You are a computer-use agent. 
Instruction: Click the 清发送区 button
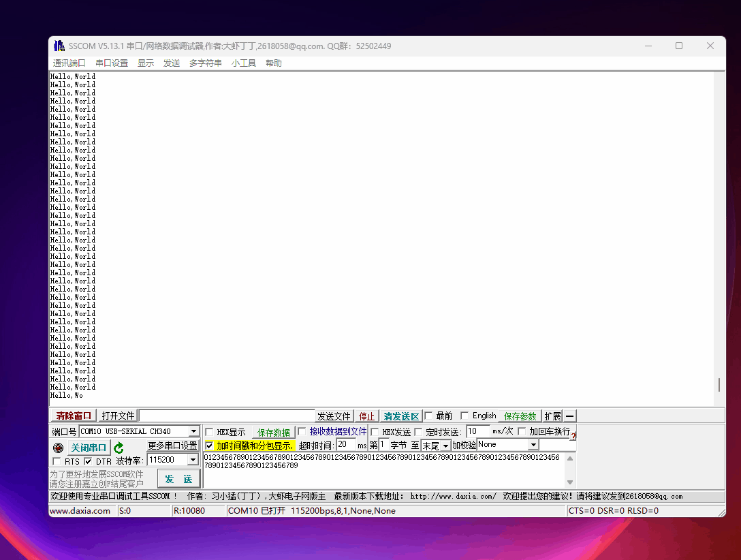(401, 416)
